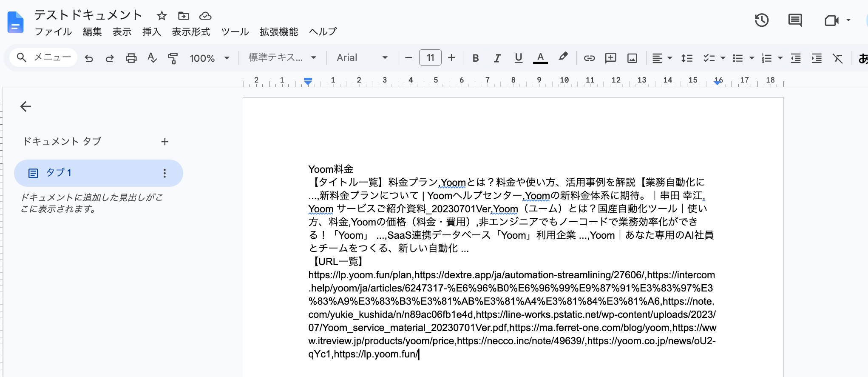This screenshot has width=868, height=377.
Task: Open the ファイル menu
Action: pyautogui.click(x=53, y=32)
